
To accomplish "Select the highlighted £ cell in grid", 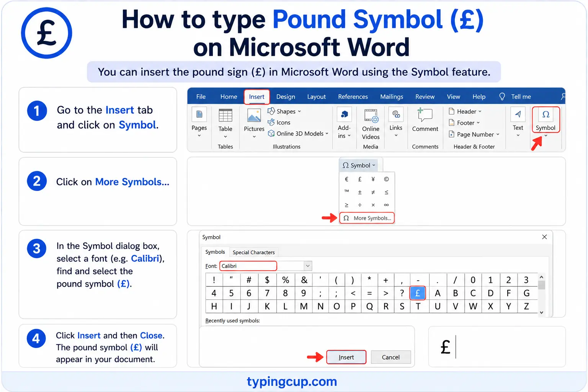I will [x=418, y=293].
